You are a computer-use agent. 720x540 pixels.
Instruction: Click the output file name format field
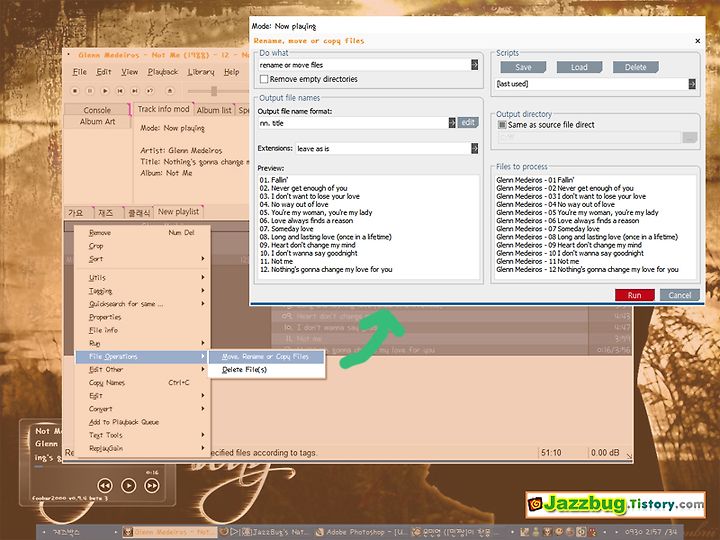[x=353, y=123]
